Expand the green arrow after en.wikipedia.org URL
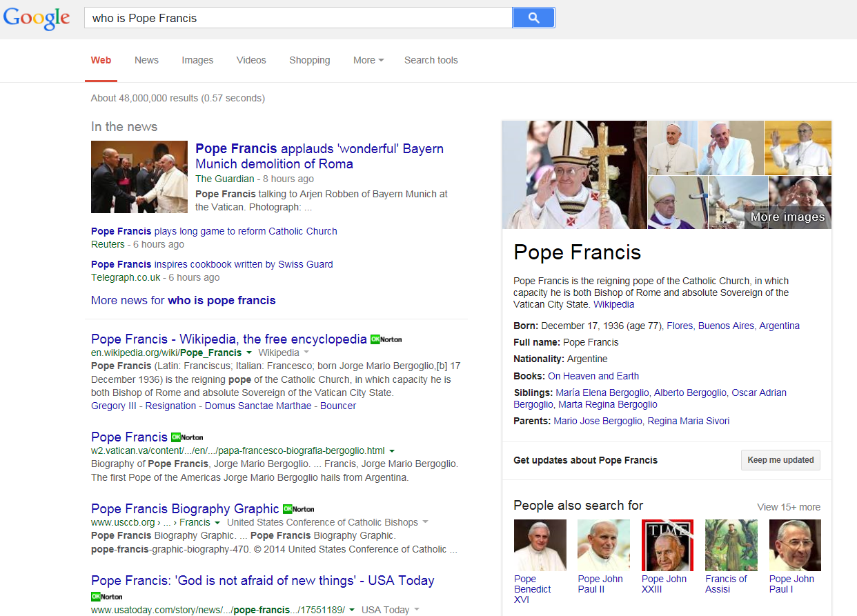This screenshot has width=857, height=616. click(x=249, y=352)
